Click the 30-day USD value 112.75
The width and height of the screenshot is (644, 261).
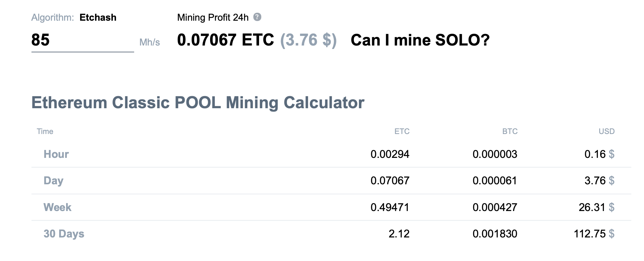(590, 234)
